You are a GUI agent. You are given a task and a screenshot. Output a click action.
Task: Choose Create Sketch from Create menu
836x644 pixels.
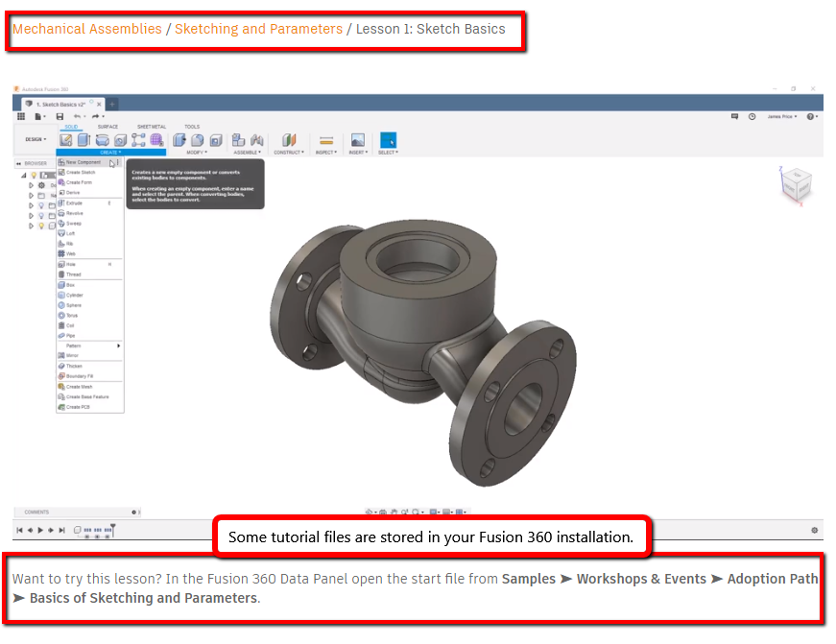89,172
